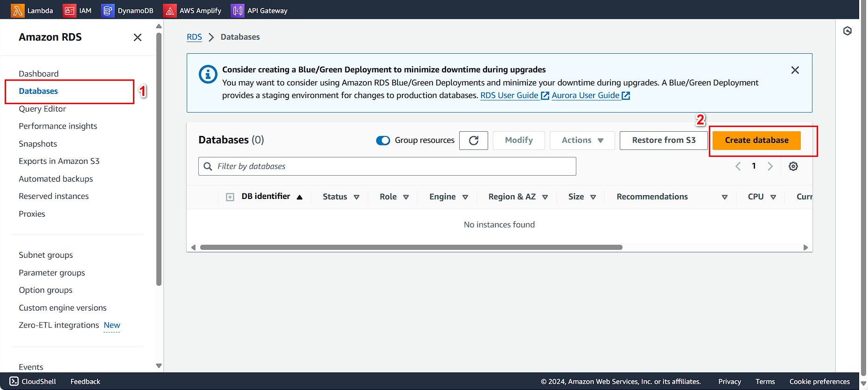
Task: Open CloudShell terminal icon
Action: click(x=14, y=381)
